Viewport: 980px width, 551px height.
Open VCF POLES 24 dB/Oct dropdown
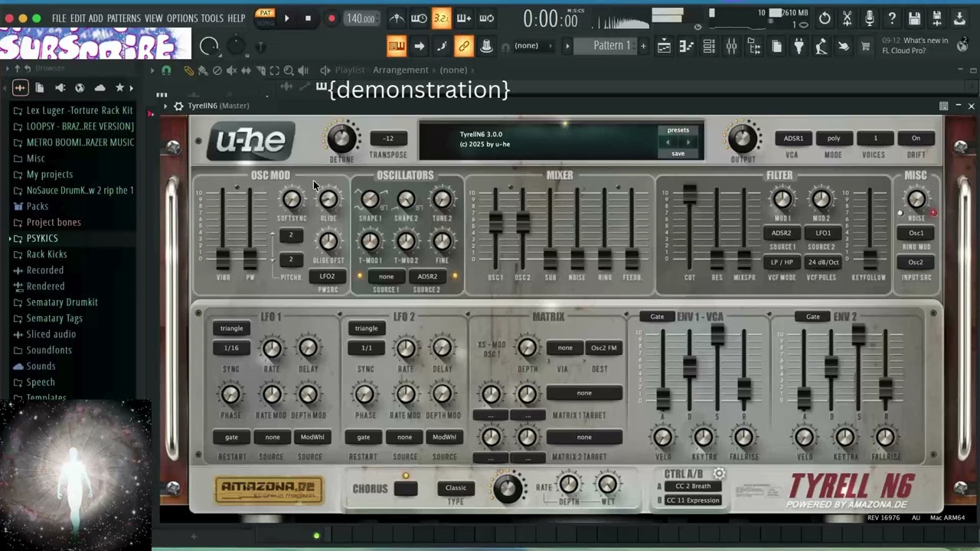click(x=823, y=262)
